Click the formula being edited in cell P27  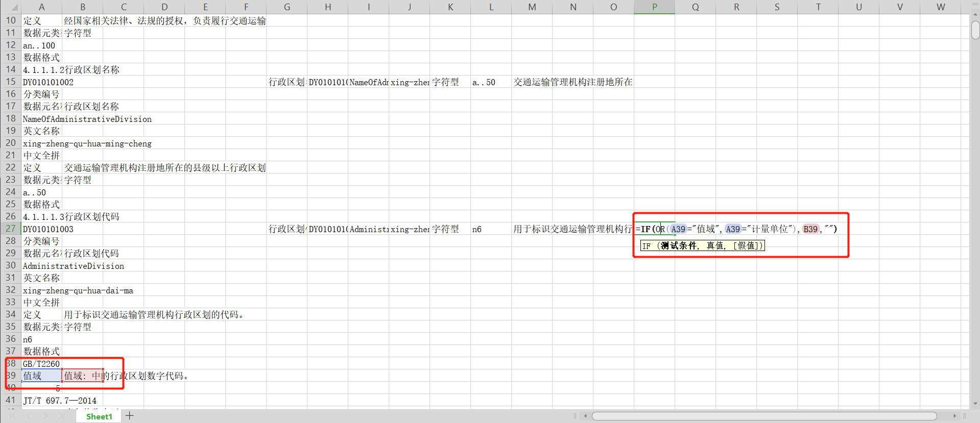click(736, 229)
